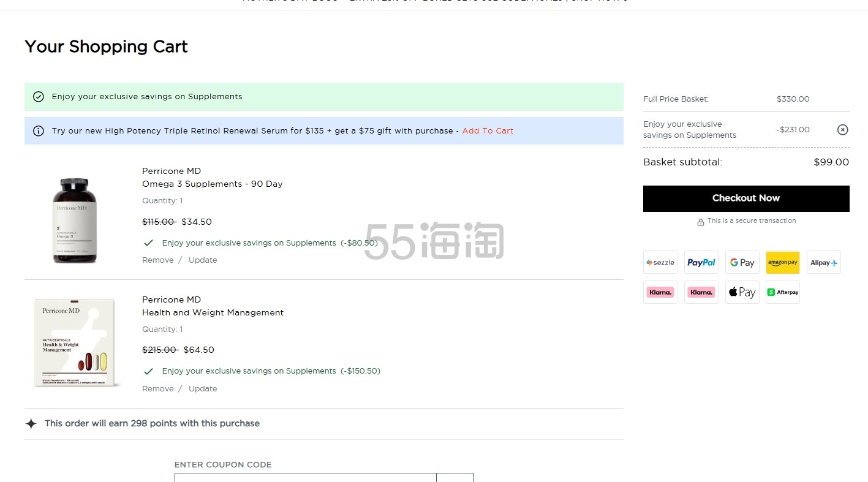Remove Omega 3 Supplements from cart
868x482 pixels.
coord(158,260)
